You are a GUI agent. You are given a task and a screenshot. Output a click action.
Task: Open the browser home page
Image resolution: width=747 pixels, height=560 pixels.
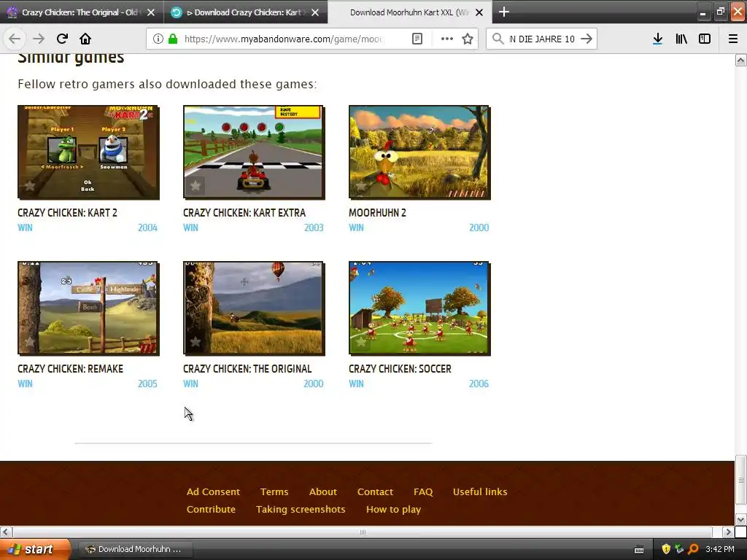pos(85,39)
